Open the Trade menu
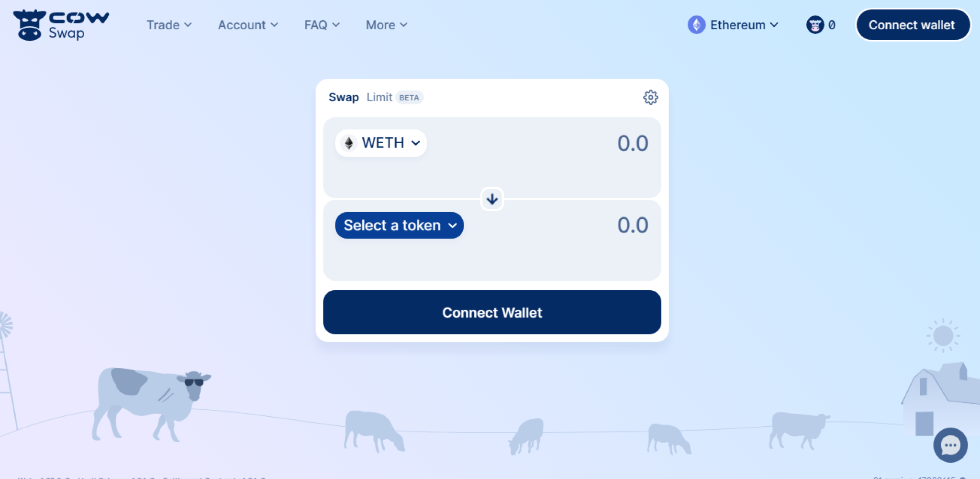The image size is (980, 479). [169, 25]
